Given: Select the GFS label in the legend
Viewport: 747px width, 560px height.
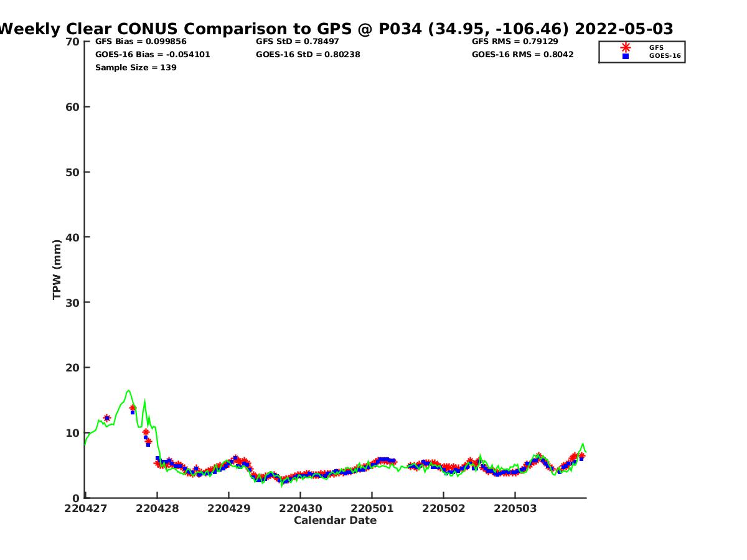Looking at the screenshot, I should tap(656, 47).
